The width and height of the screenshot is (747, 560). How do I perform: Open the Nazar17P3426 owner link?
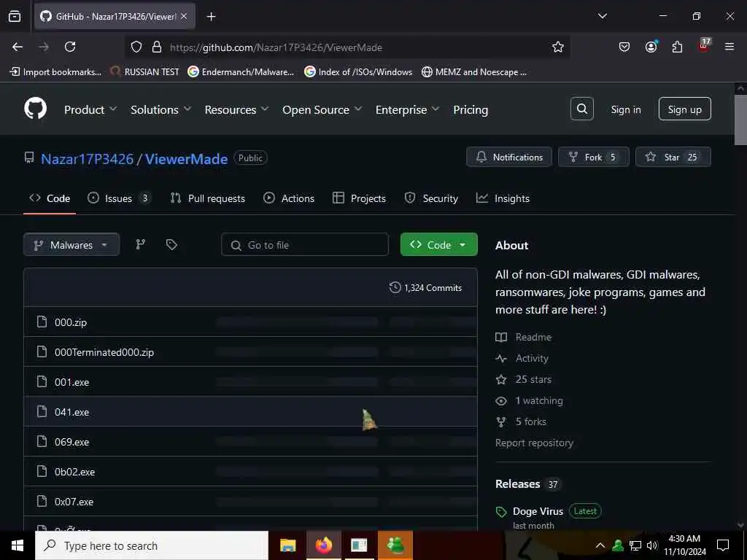coord(88,158)
